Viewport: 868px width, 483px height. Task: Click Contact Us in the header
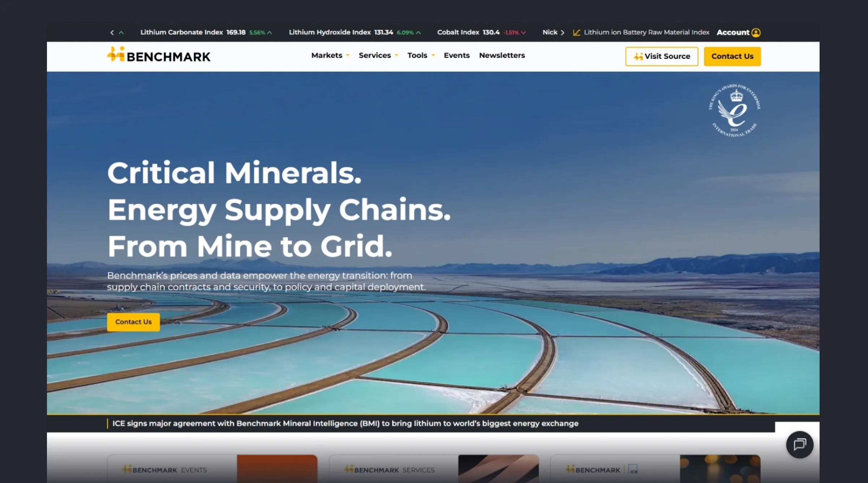point(732,56)
